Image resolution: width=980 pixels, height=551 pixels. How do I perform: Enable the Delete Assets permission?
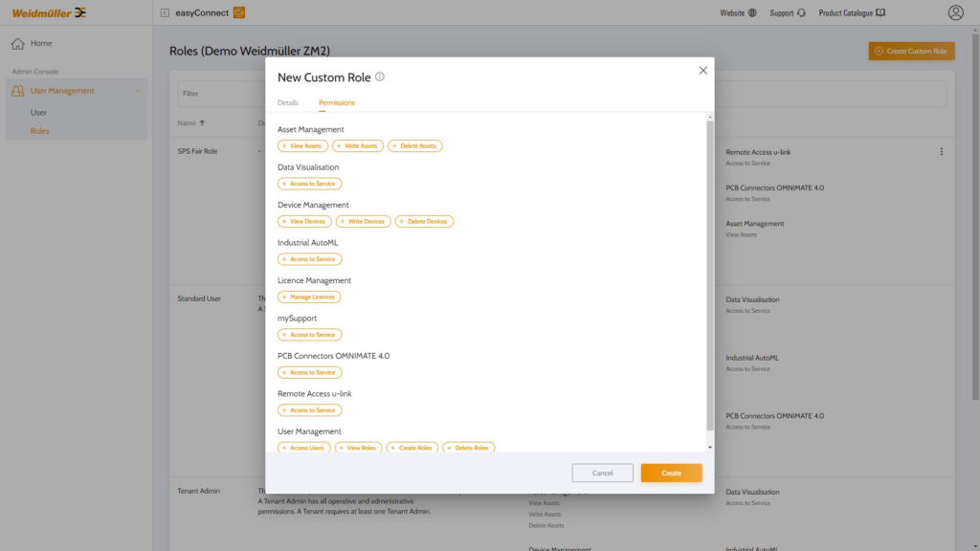click(x=415, y=145)
